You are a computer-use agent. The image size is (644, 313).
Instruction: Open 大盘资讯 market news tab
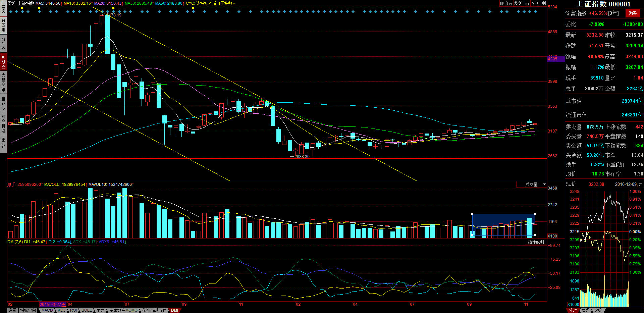tap(3, 83)
